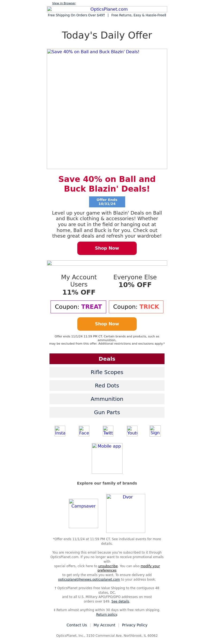
Task: Open the Privacy Policy footer link
Action: point(135,625)
